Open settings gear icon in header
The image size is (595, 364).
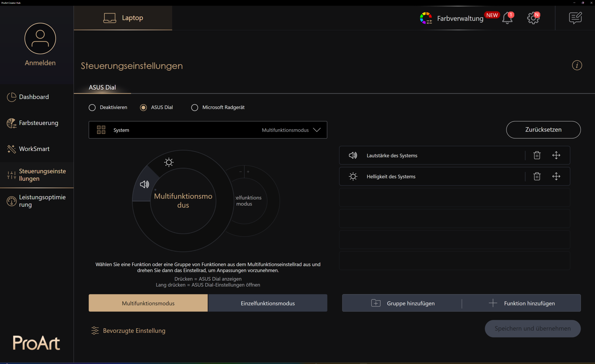(x=533, y=18)
